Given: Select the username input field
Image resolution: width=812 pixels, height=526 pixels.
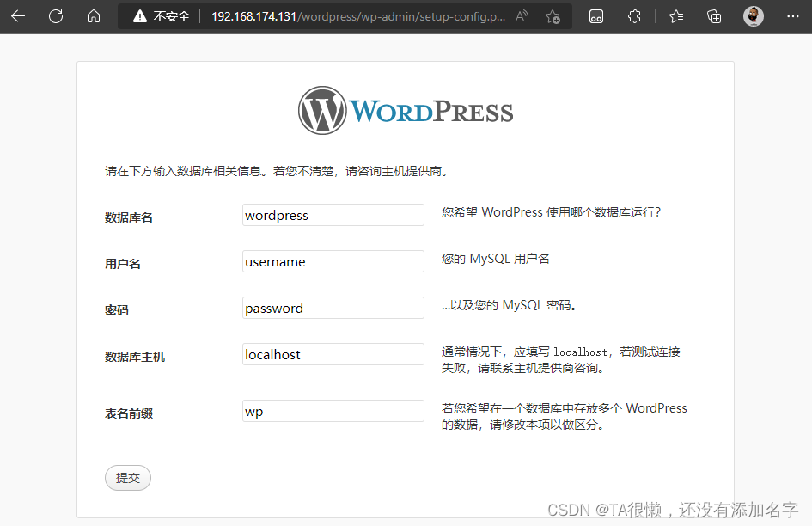Looking at the screenshot, I should tap(333, 260).
